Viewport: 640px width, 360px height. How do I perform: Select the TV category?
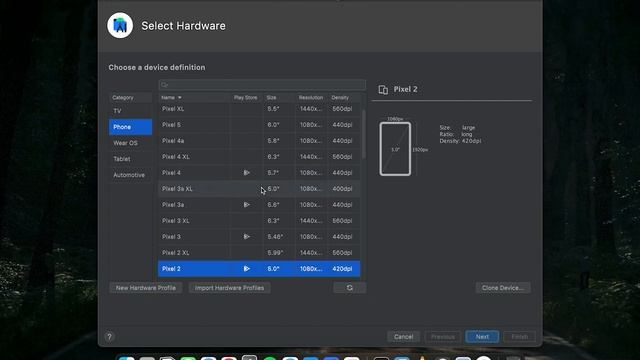pos(131,111)
